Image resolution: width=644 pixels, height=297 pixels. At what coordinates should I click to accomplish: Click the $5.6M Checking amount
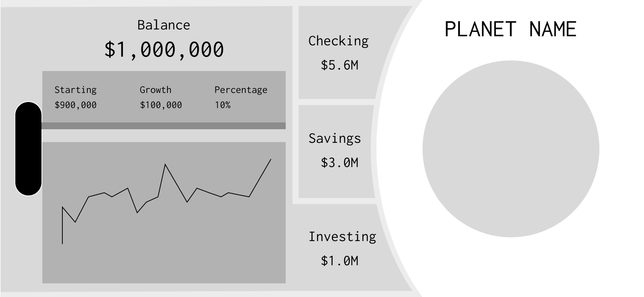(339, 65)
